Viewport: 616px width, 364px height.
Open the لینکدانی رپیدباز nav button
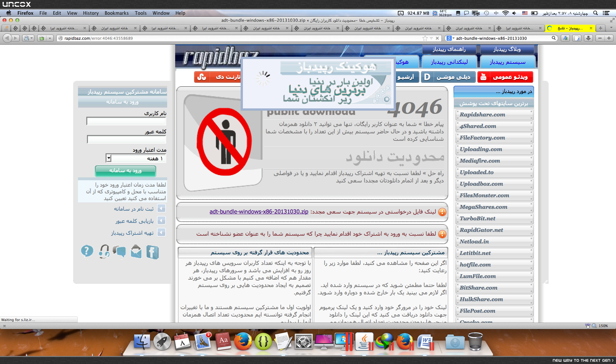[x=449, y=62]
